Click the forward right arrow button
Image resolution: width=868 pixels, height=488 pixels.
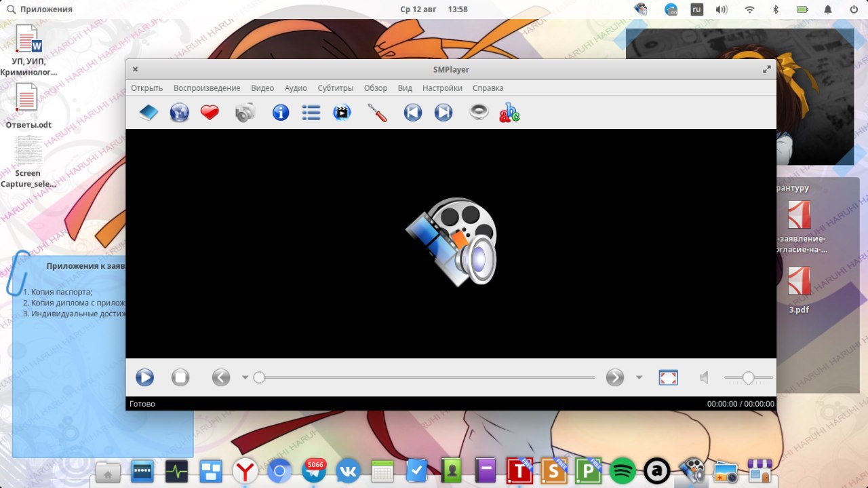(x=615, y=377)
